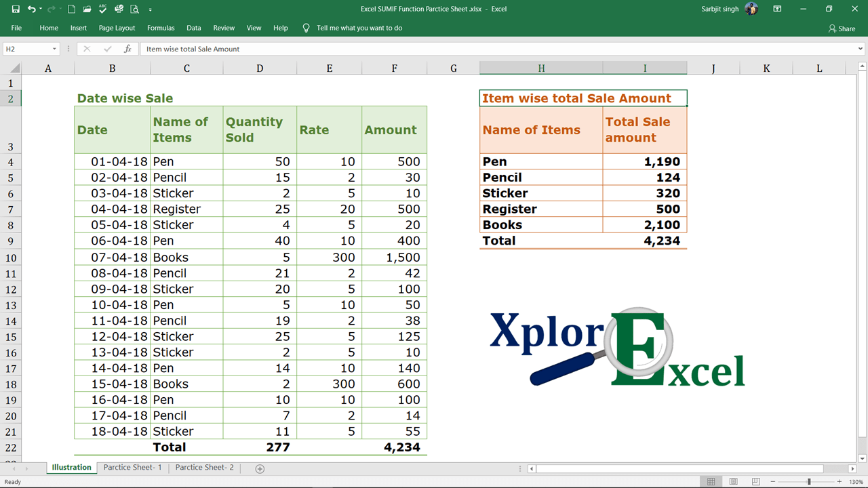The width and height of the screenshot is (868, 488).
Task: Save the workbook from Quick Access Toolbar
Action: click(16, 9)
